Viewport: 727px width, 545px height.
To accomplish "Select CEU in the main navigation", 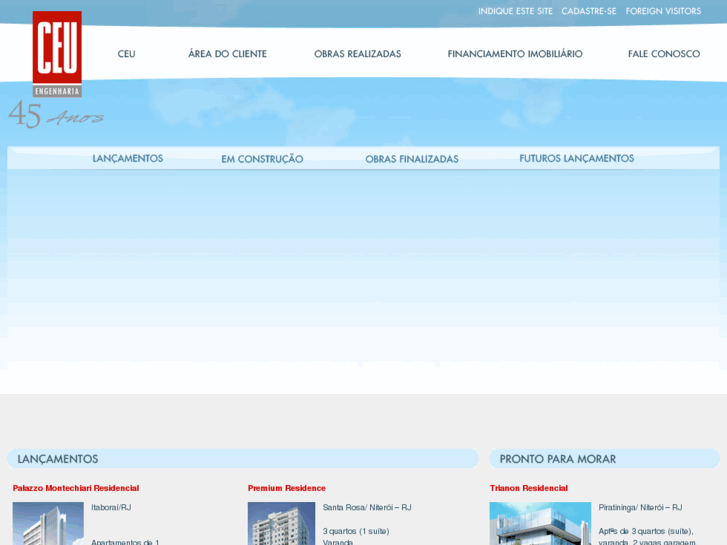I will point(126,54).
